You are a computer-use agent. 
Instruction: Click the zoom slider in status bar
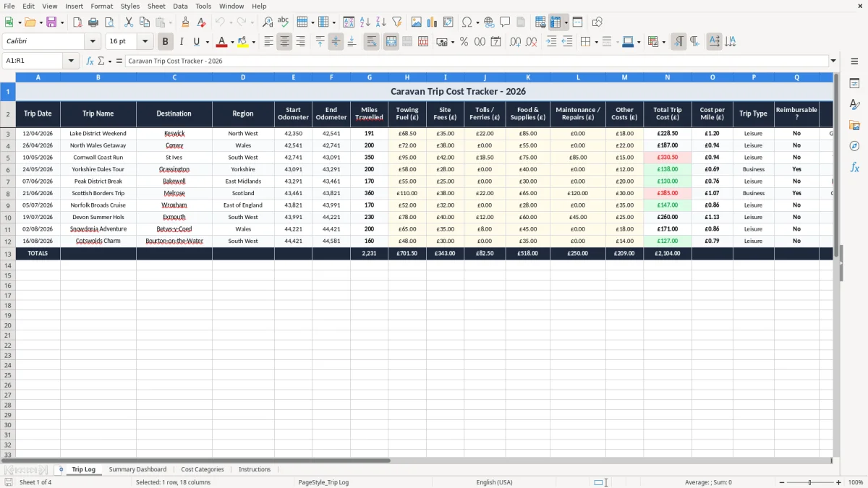[810, 482]
